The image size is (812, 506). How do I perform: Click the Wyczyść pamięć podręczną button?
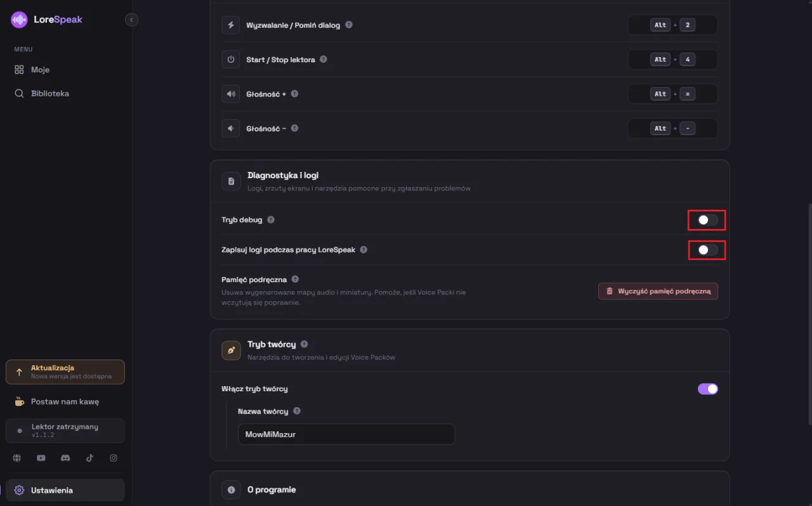click(658, 291)
